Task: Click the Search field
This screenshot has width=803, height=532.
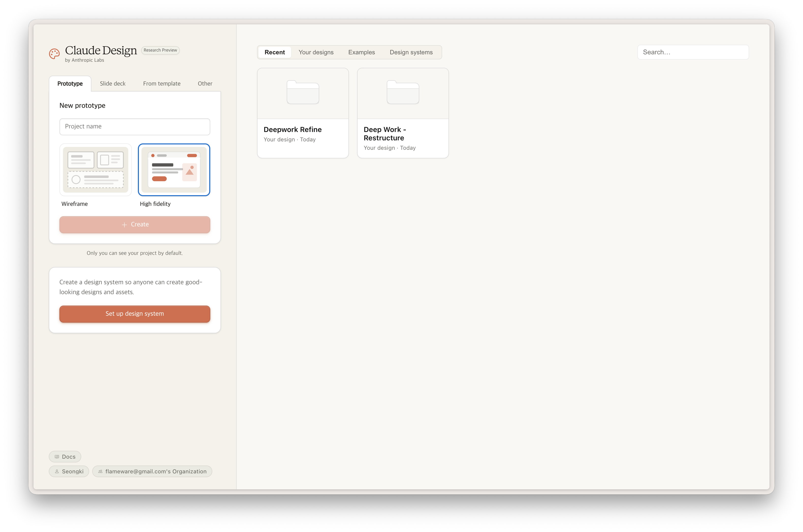Action: 693,52
